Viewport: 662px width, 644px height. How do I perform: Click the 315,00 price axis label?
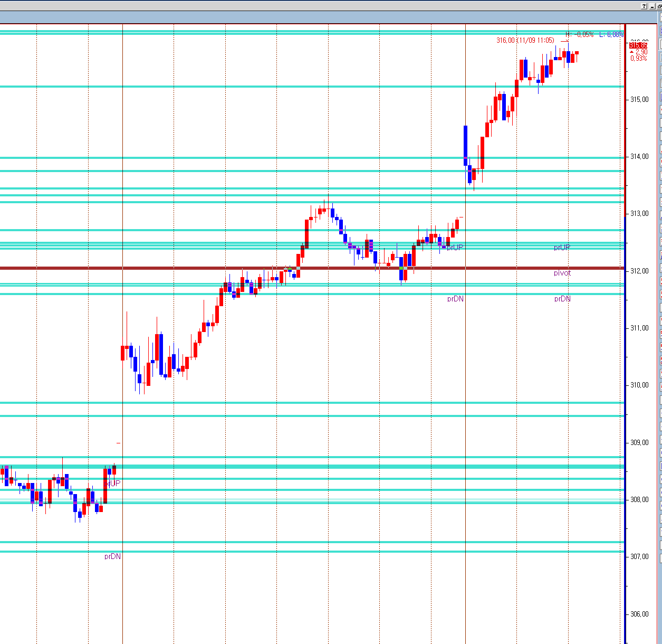pos(639,100)
